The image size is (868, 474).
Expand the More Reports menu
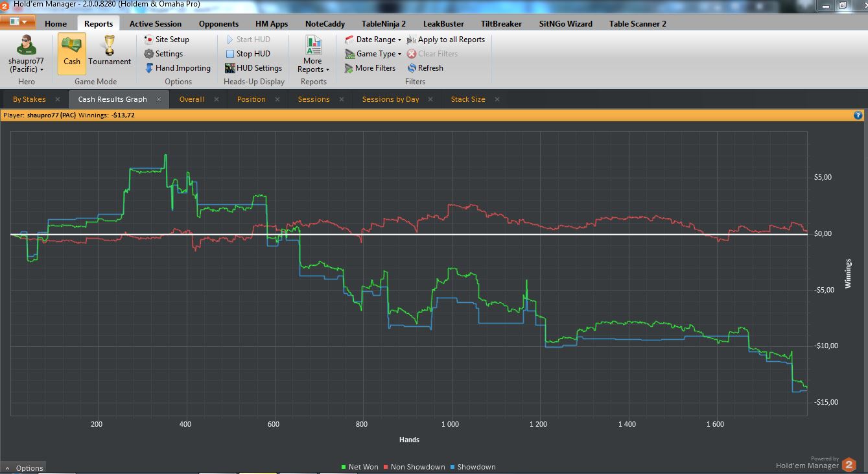pos(314,54)
